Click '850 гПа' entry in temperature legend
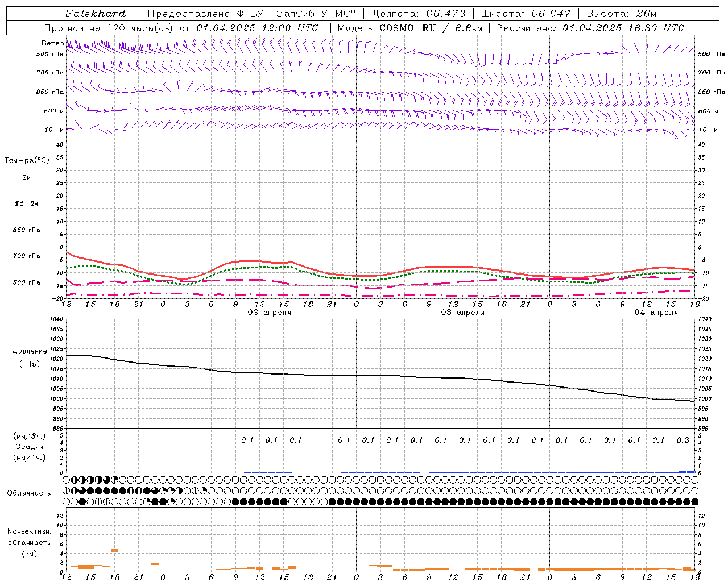Viewport: 728px width, 582px height. click(x=27, y=230)
